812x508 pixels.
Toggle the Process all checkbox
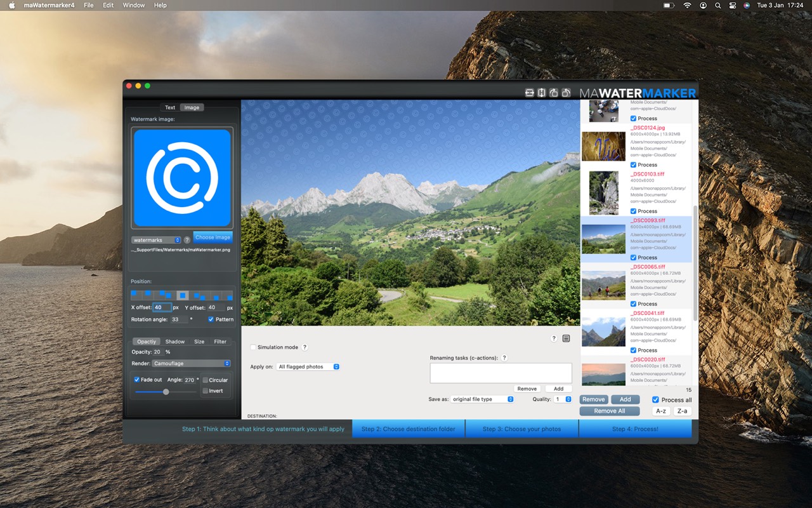[656, 400]
